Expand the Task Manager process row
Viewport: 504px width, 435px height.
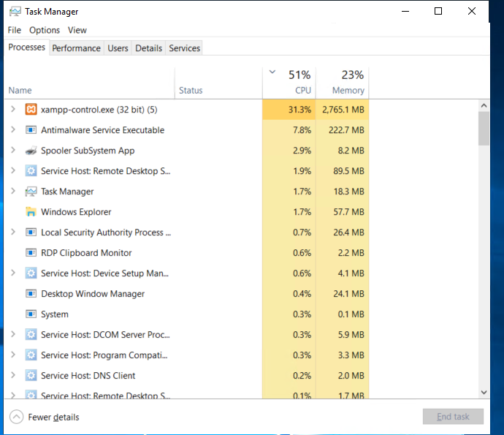[13, 191]
